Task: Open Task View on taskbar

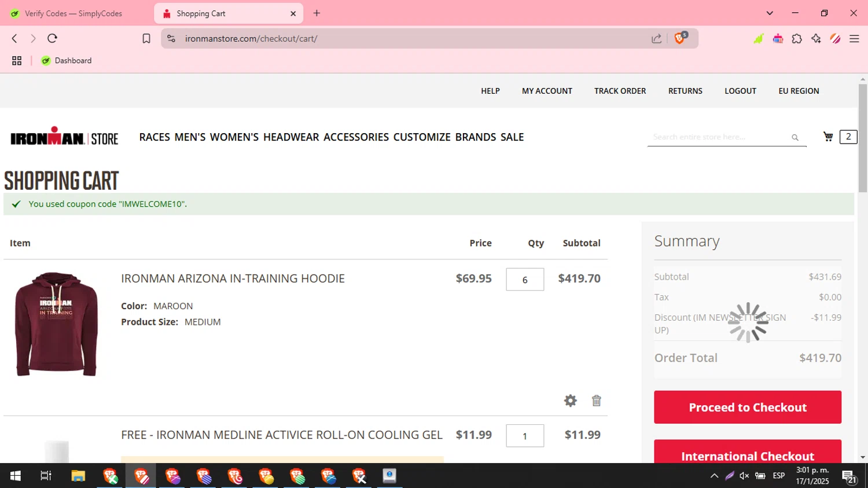Action: click(46, 476)
